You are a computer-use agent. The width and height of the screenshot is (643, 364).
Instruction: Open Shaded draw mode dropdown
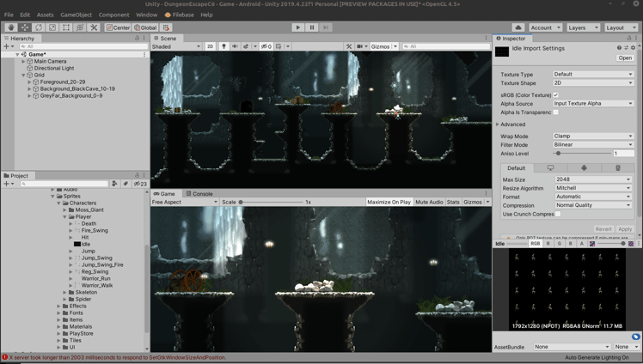coord(176,46)
